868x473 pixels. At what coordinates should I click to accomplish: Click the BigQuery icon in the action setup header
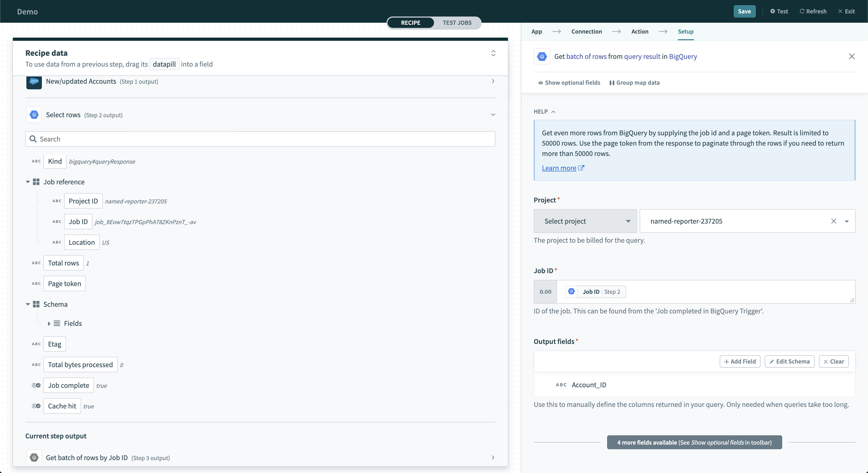[x=542, y=56]
